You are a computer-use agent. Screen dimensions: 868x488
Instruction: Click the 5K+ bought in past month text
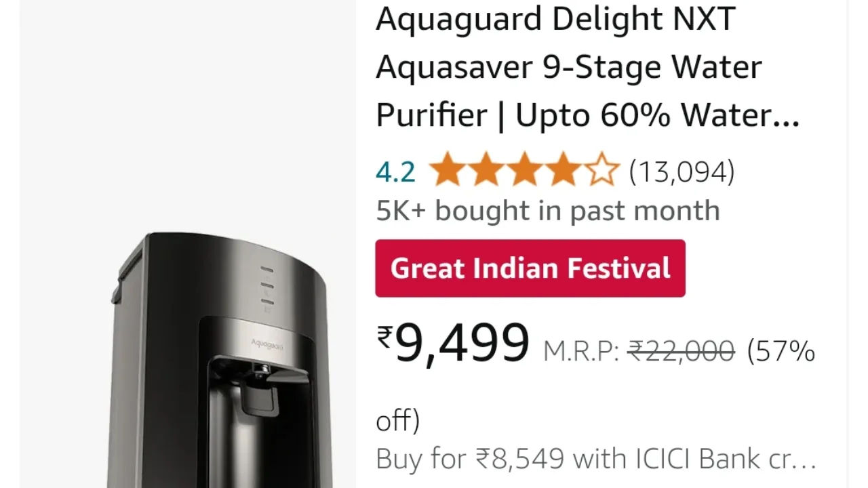[548, 211]
